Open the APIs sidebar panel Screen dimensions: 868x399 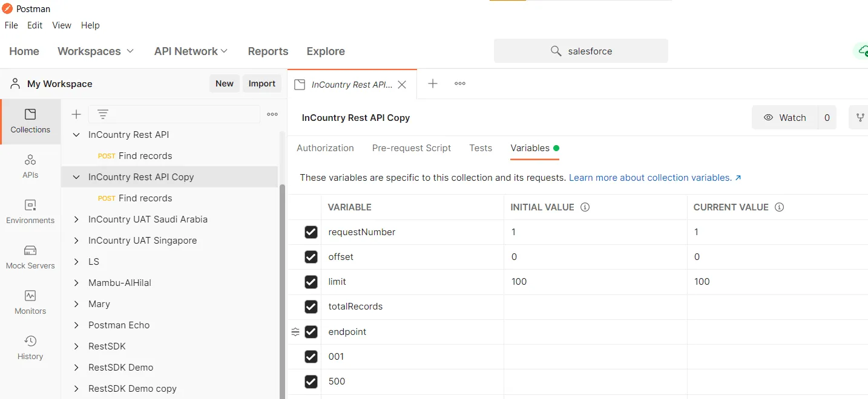tap(30, 166)
